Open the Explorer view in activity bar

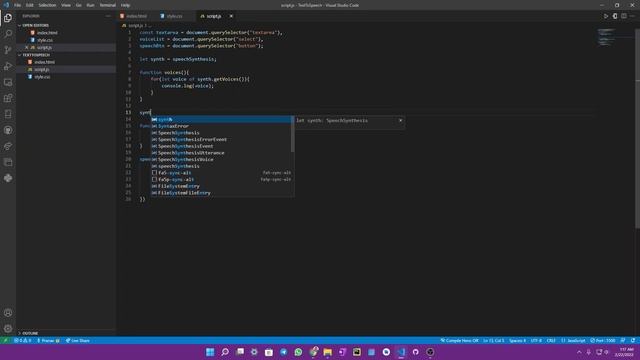click(8, 18)
